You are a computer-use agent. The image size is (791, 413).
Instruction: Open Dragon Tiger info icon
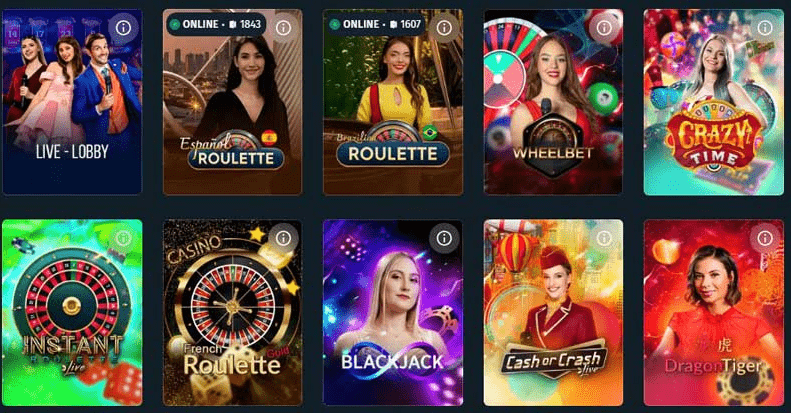point(764,238)
